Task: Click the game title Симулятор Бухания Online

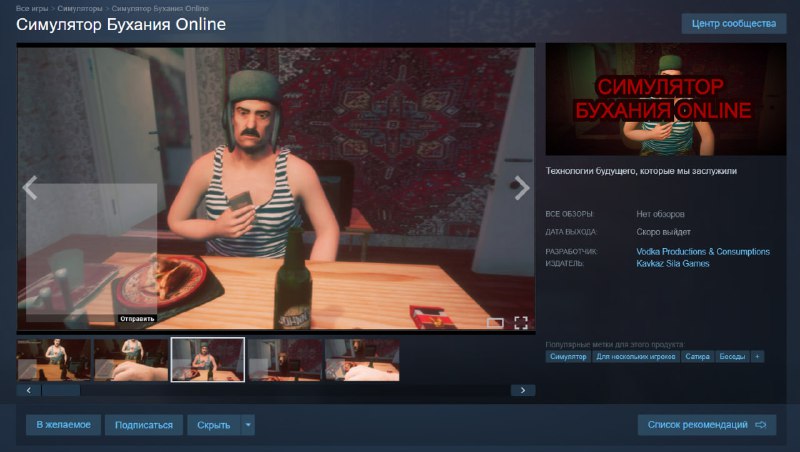Action: [121, 24]
